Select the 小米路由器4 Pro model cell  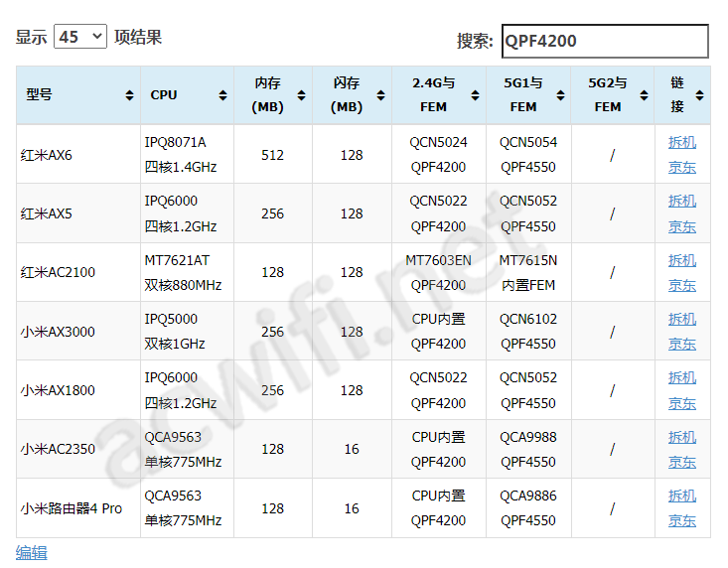pyautogui.click(x=78, y=508)
